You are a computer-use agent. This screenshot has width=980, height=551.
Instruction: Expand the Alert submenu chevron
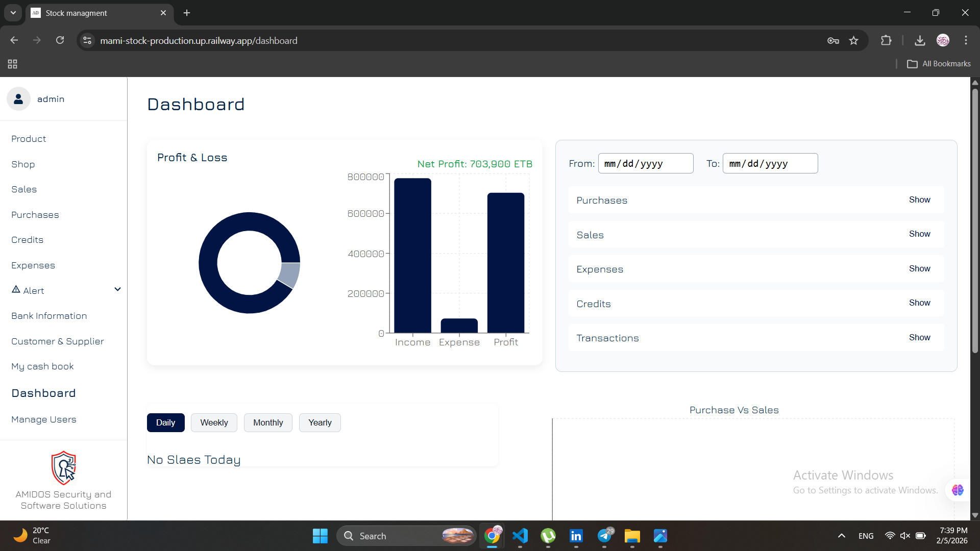117,289
